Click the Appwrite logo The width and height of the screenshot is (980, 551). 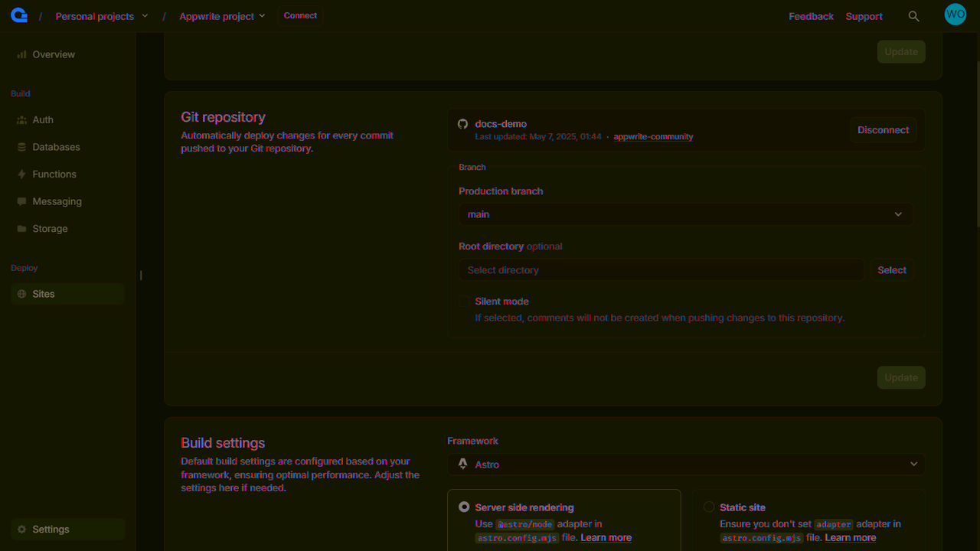(x=18, y=15)
